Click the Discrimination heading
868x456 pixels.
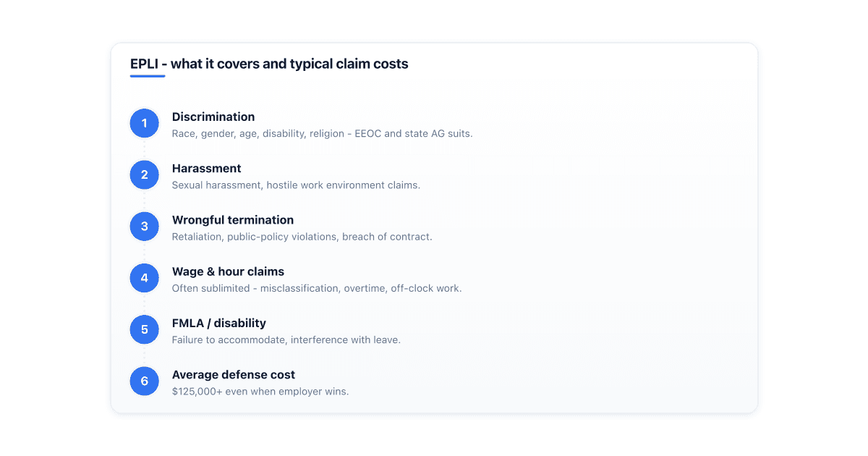pyautogui.click(x=213, y=117)
